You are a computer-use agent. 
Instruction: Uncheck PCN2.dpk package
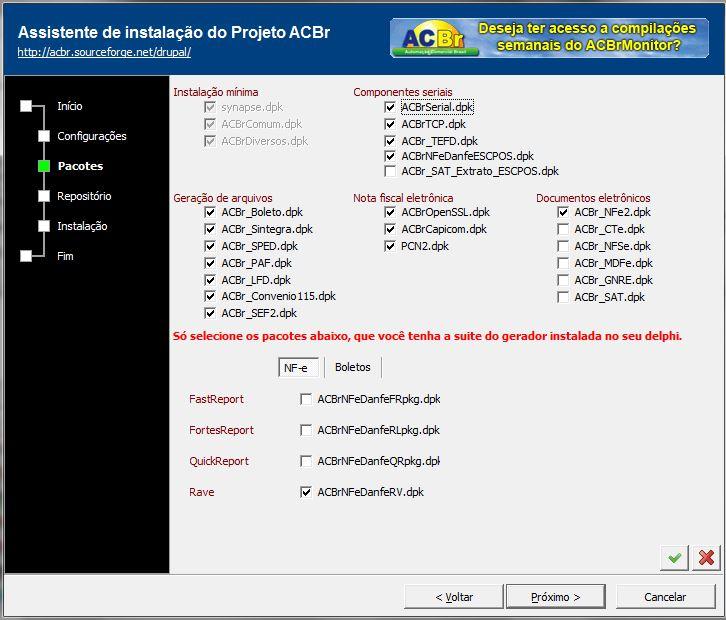click(x=390, y=246)
